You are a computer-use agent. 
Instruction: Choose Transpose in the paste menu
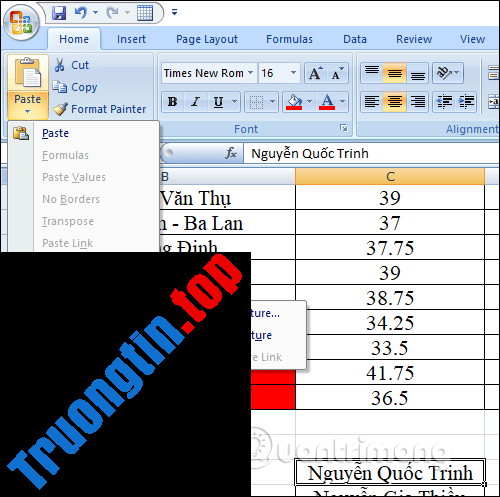click(x=83, y=221)
